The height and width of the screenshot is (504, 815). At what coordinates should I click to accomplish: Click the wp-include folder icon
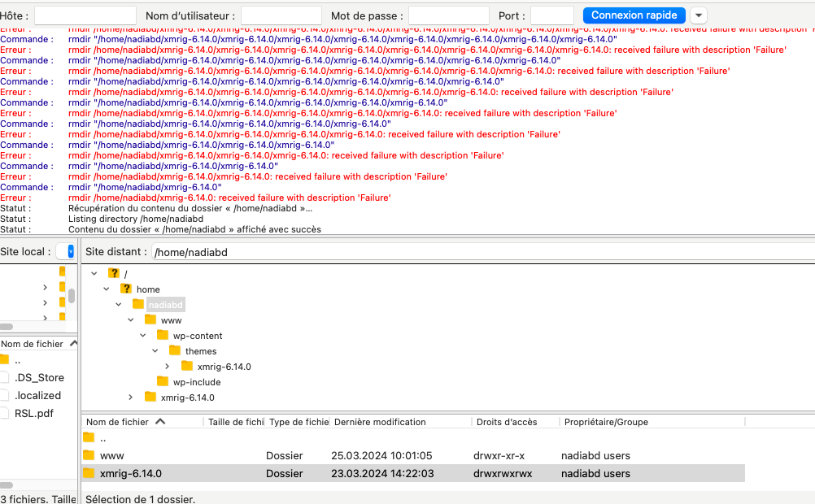pyautogui.click(x=163, y=382)
